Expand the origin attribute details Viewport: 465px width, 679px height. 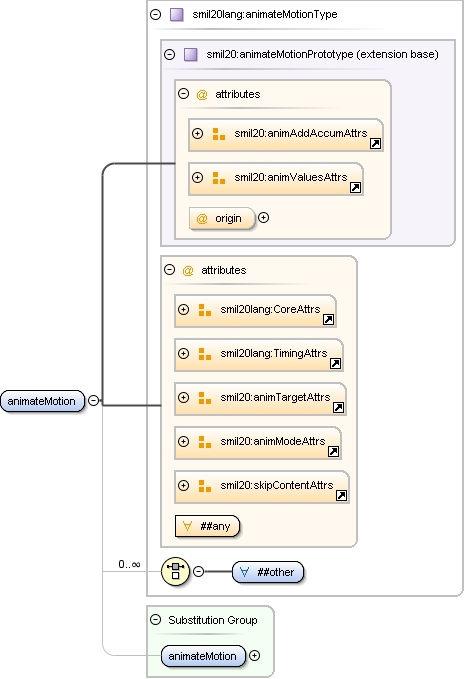click(264, 217)
